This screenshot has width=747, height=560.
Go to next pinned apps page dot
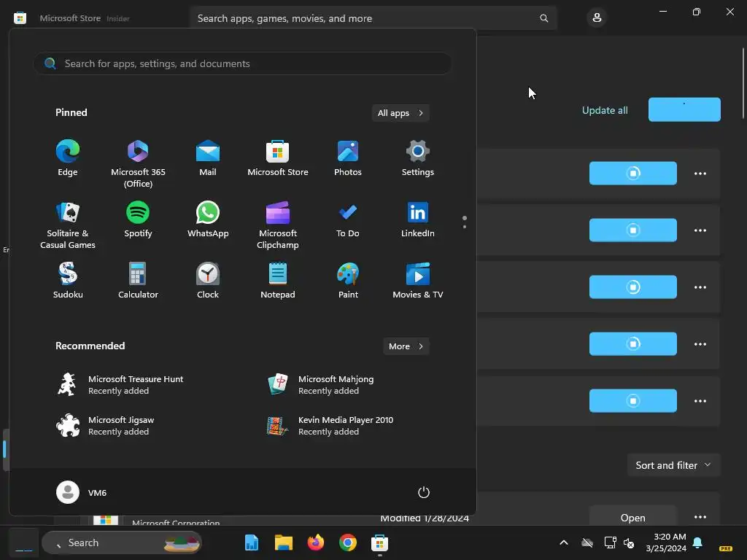(x=465, y=227)
